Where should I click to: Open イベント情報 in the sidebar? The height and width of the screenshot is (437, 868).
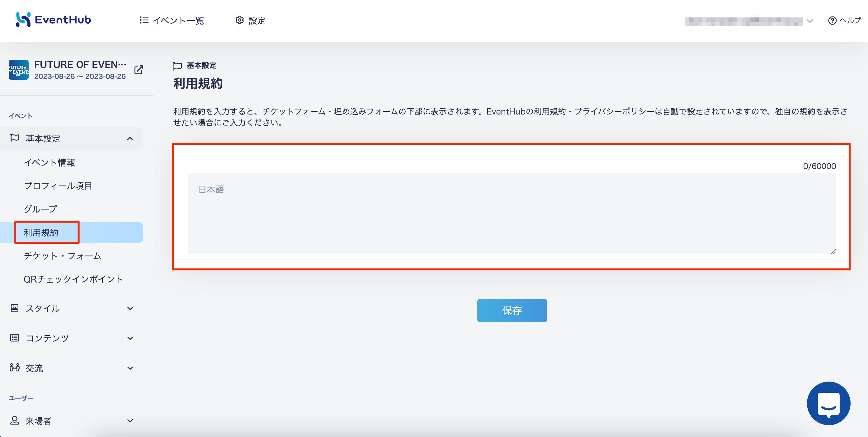pyautogui.click(x=50, y=162)
